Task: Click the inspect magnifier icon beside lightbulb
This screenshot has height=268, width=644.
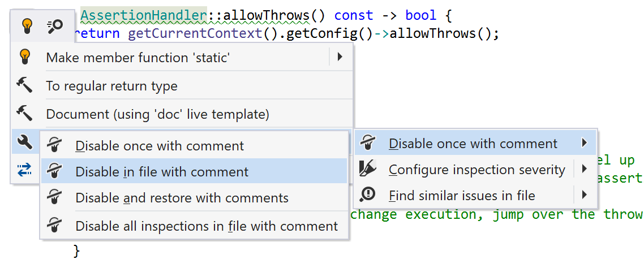Action: click(x=55, y=25)
